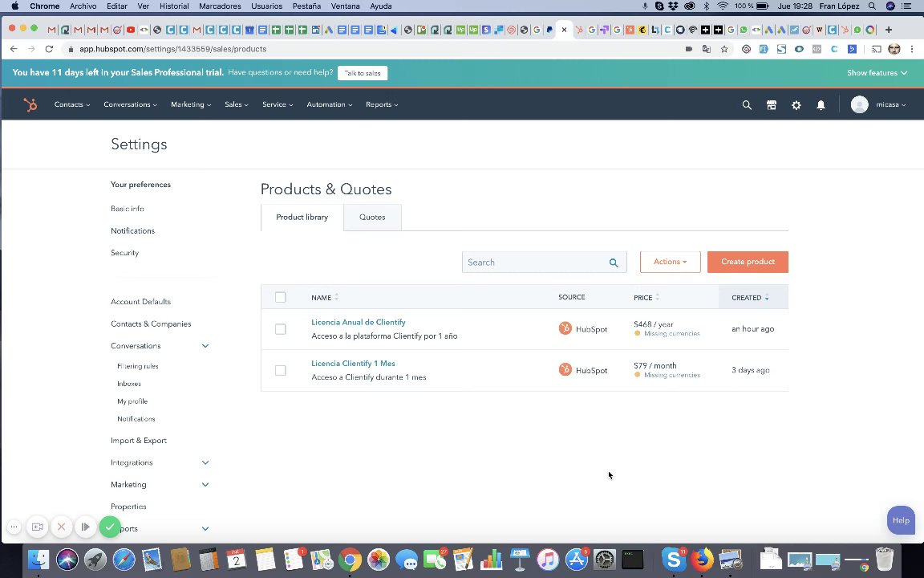Open a new Chrome tab with plus button

point(889,30)
